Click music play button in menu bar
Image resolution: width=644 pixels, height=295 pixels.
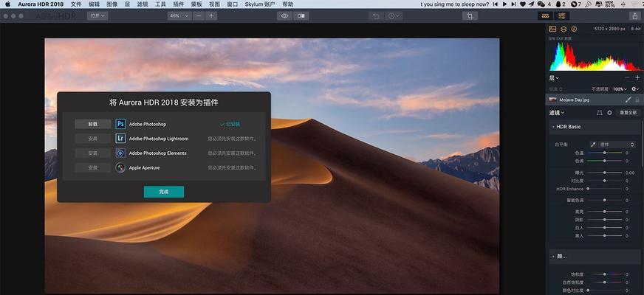[504, 4]
